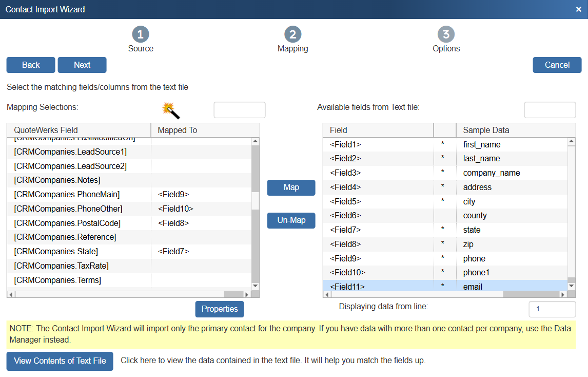Open mapping Properties
This screenshot has width=588, height=377.
pyautogui.click(x=220, y=309)
